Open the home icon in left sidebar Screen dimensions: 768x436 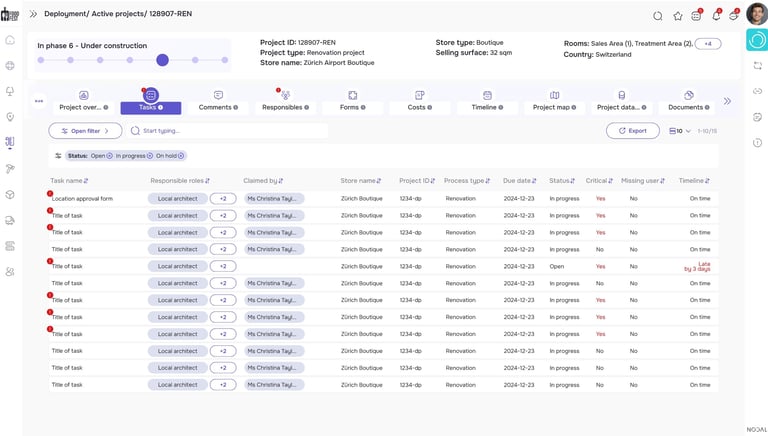[x=10, y=40]
